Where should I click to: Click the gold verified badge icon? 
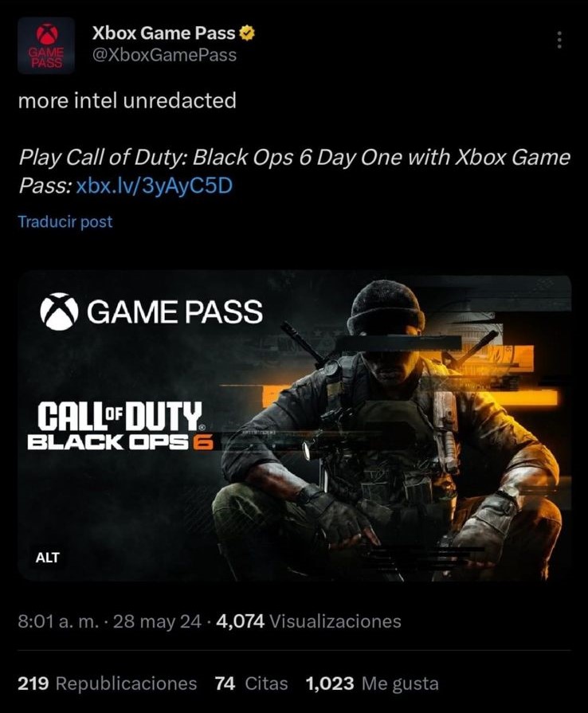(x=247, y=33)
